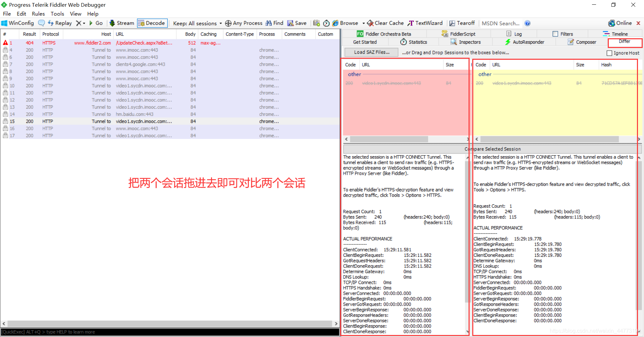Click the Content-Type column header

click(x=239, y=34)
